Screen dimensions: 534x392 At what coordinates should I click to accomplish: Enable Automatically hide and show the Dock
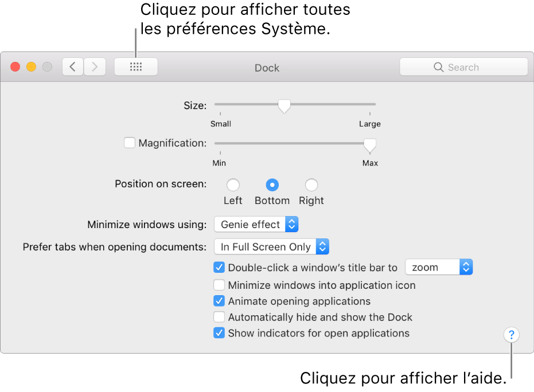coord(219,317)
